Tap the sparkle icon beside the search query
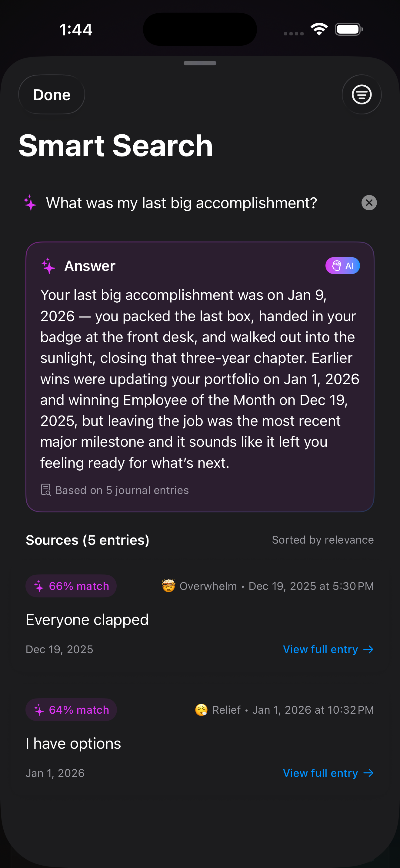The image size is (400, 868). coord(30,203)
